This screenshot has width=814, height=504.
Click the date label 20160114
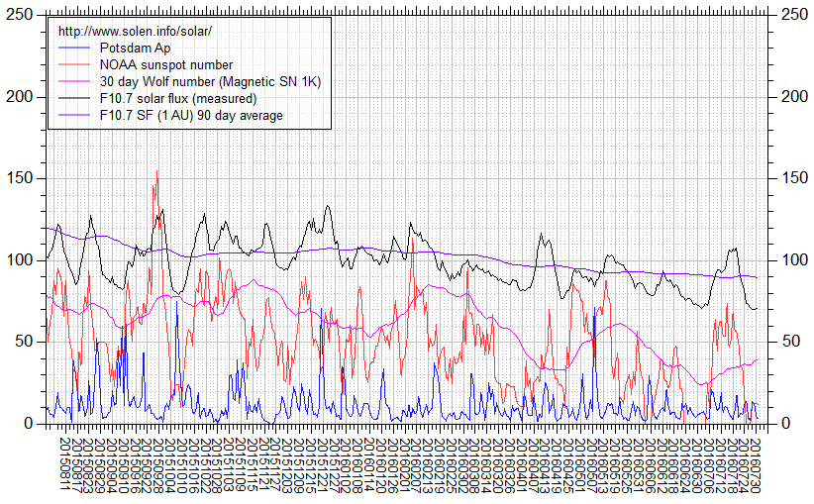pyautogui.click(x=369, y=465)
